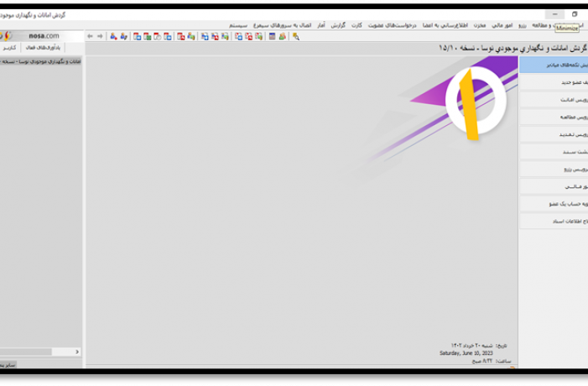
Task: Open the امور مالی menu in menu bar
Action: pyautogui.click(x=502, y=25)
